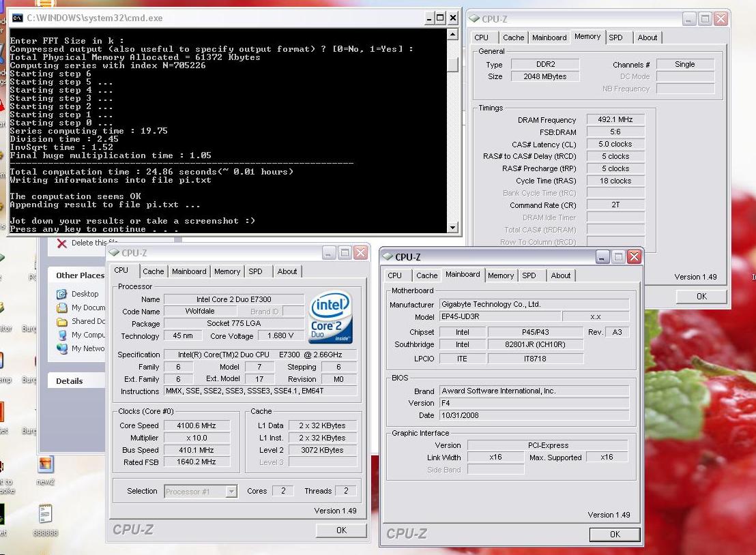Viewport: 756px width, 555px height.
Task: Click the FSB:DRAM 5:6 value
Action: point(615,132)
